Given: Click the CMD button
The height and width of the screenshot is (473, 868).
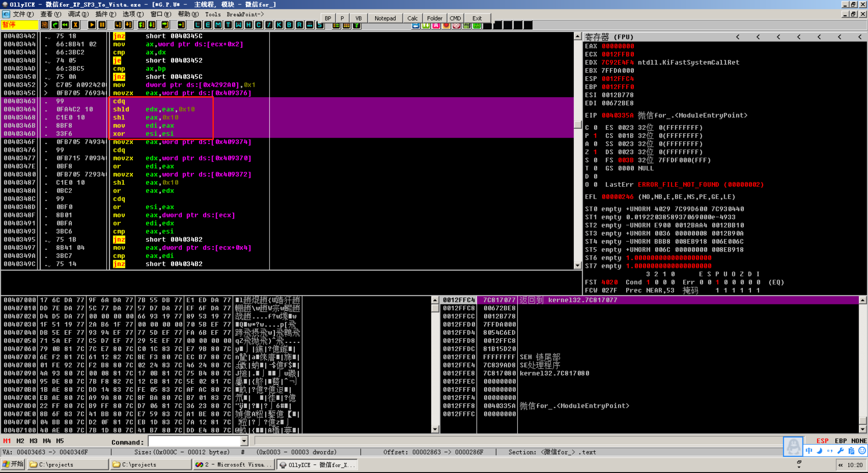Looking at the screenshot, I should (455, 19).
